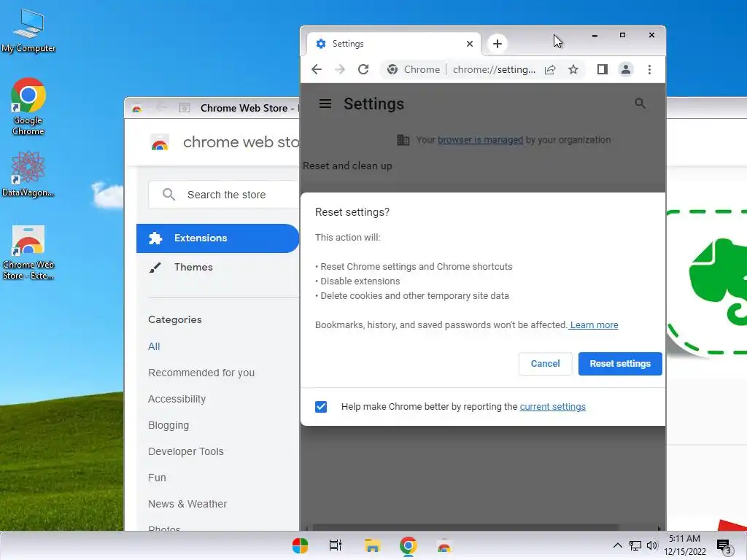
Task: Open the Learn more link
Action: coord(594,324)
